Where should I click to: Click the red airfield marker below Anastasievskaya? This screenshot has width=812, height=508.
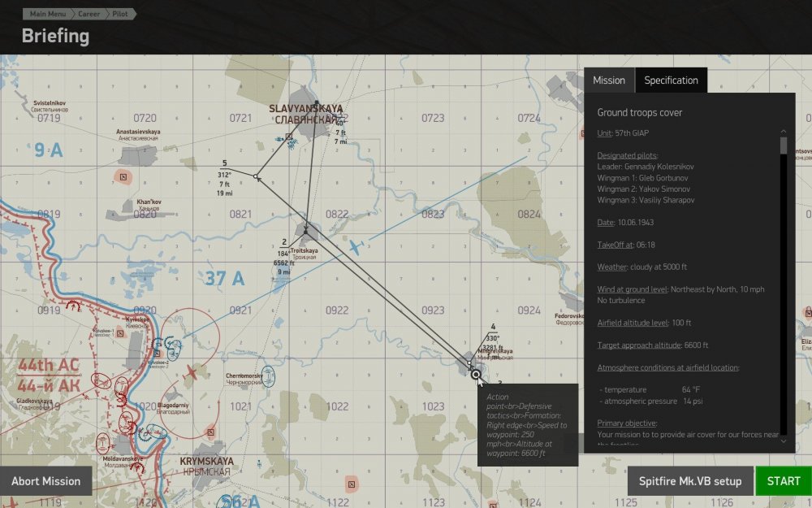[x=123, y=176]
